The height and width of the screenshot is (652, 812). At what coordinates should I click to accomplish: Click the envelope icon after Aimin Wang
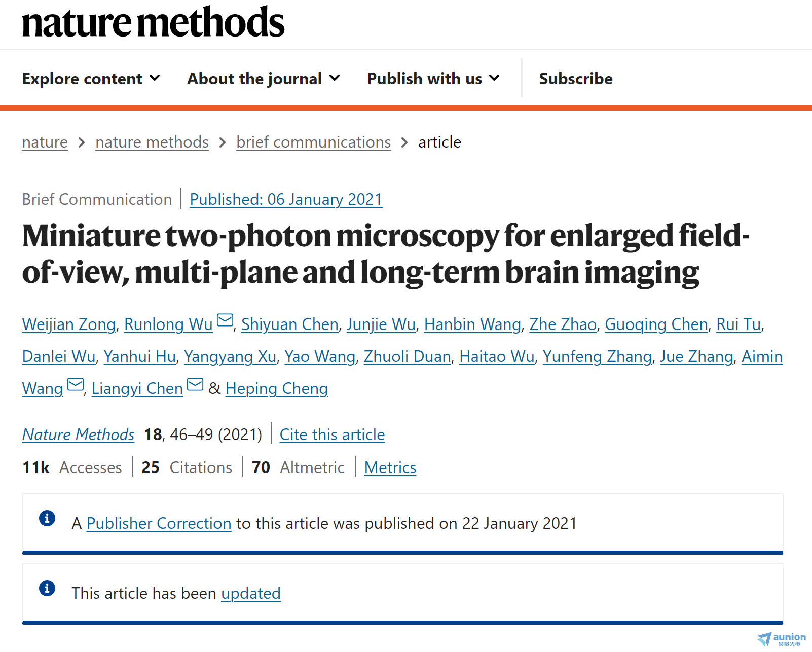click(x=76, y=385)
